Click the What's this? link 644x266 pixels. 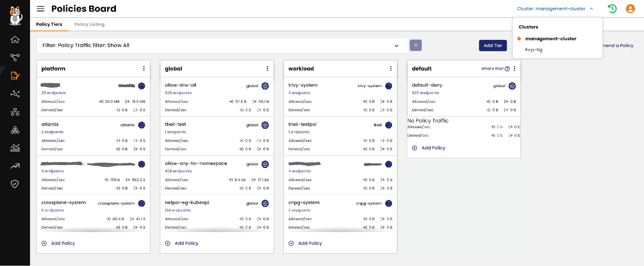tap(492, 69)
